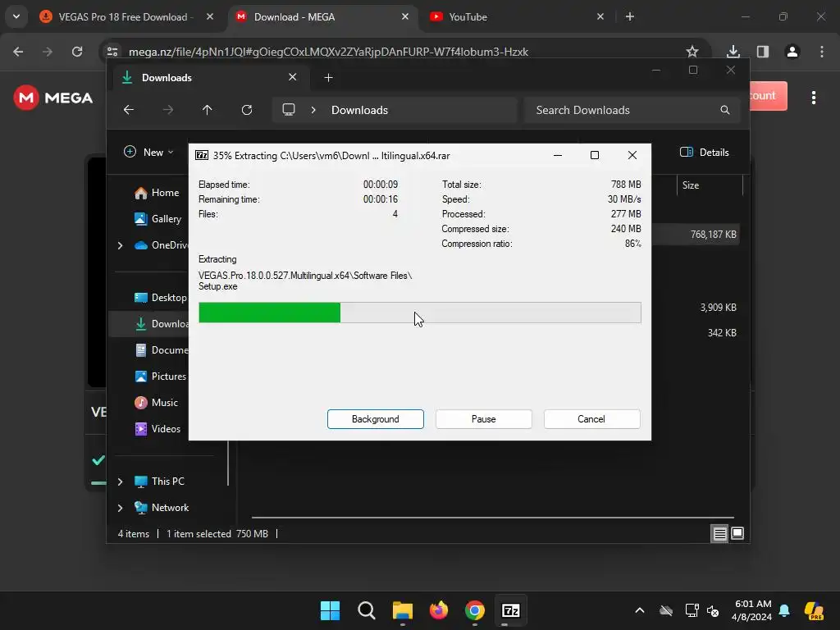Select the Downloads Explorer tab

[x=209, y=78]
